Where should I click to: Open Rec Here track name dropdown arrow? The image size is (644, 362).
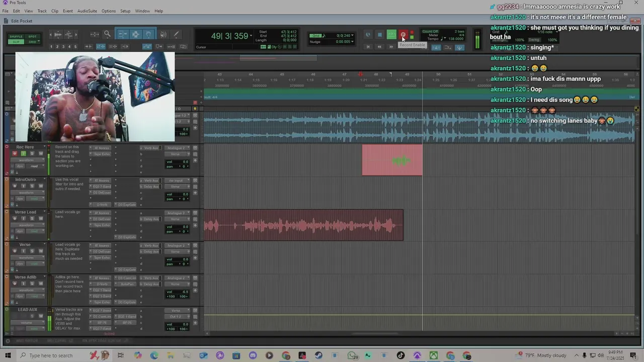(45, 146)
